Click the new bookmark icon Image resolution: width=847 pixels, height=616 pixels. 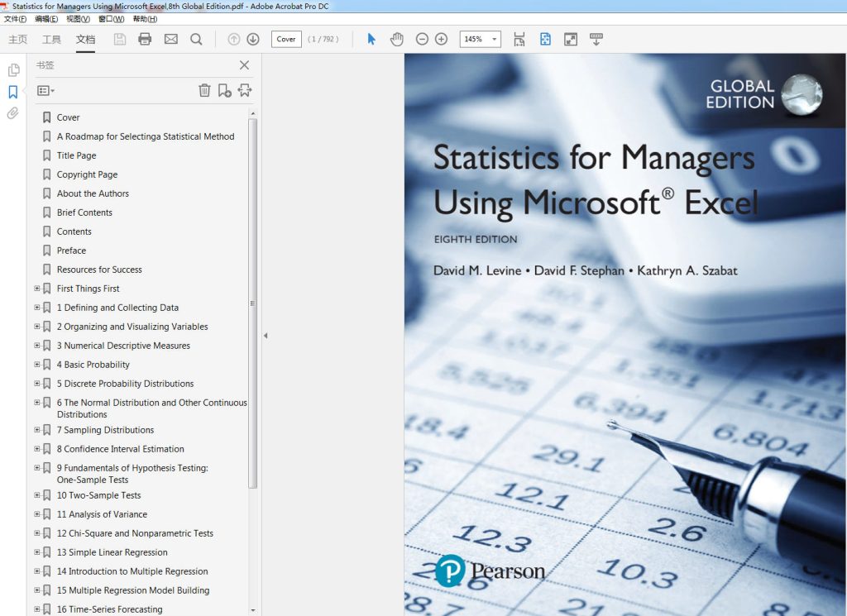pos(224,90)
